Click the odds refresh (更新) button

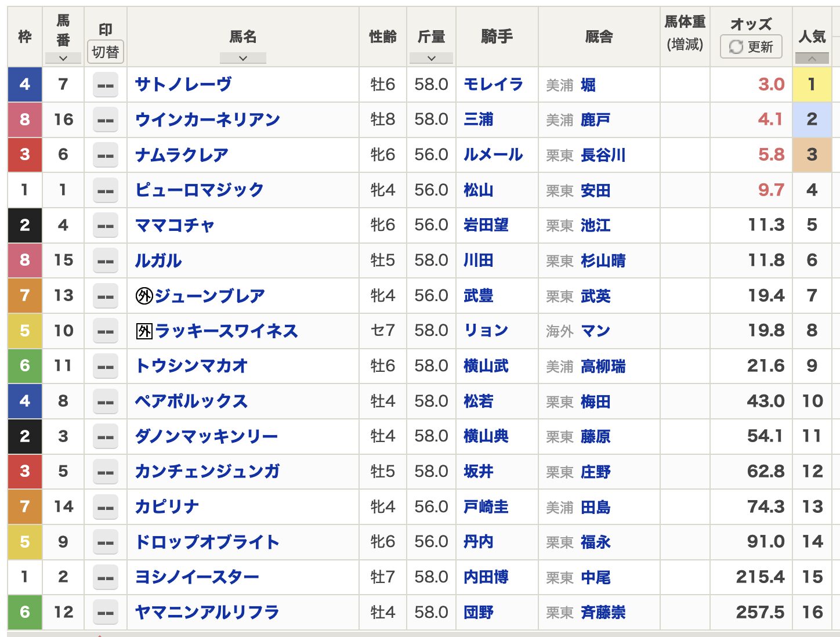[751, 47]
